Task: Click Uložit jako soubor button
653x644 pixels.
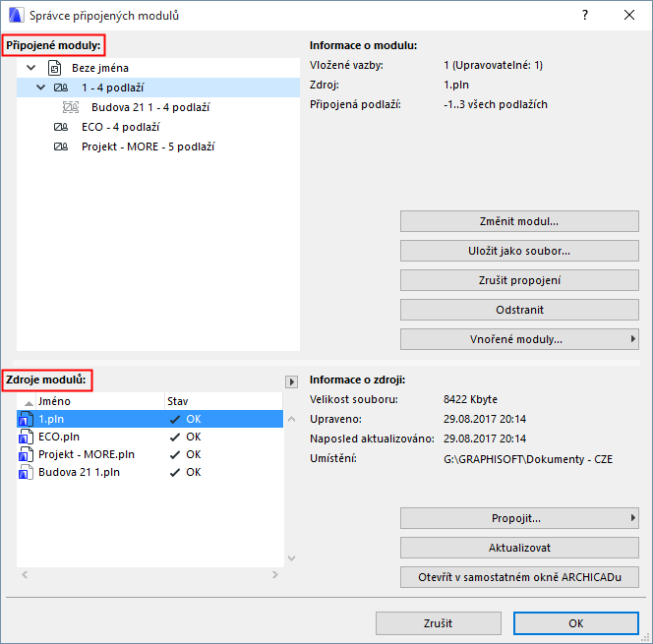Action: [519, 251]
